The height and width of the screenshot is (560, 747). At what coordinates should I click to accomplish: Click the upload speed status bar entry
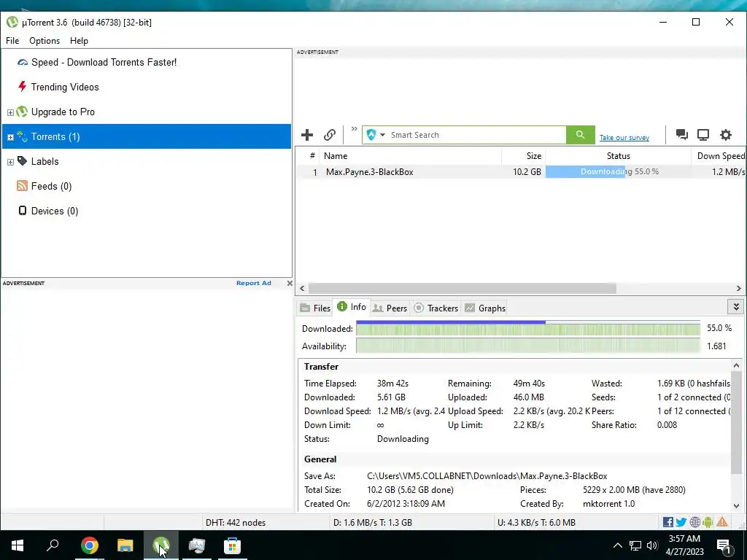coord(536,523)
